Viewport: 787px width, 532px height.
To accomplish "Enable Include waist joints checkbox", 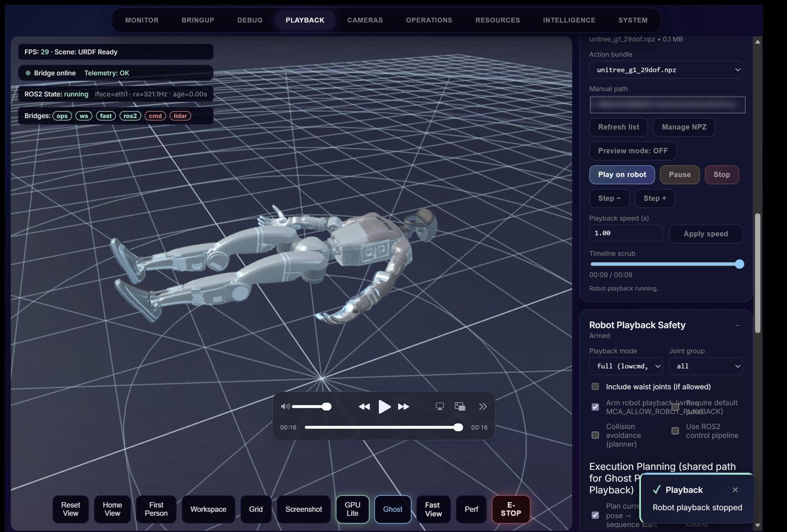I will pos(595,387).
